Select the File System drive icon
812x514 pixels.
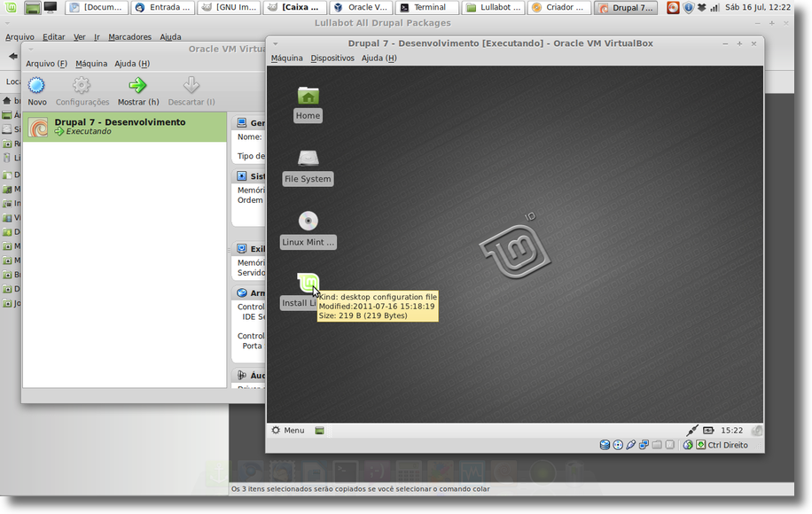tap(308, 158)
